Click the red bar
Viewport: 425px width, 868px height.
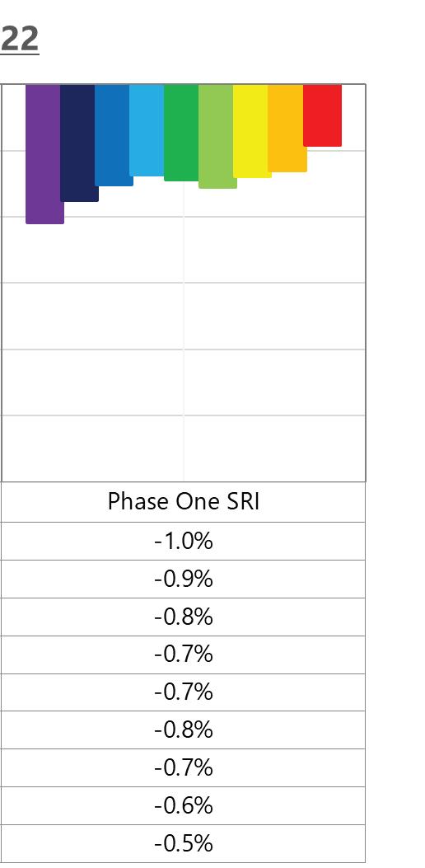coord(323,115)
